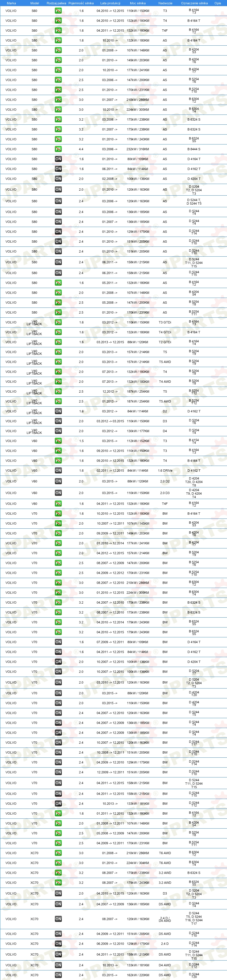The width and height of the screenshot is (227, 980).
Task: Select diesel ON icon in V60 2.0 D2 row
Action: pos(58,481)
